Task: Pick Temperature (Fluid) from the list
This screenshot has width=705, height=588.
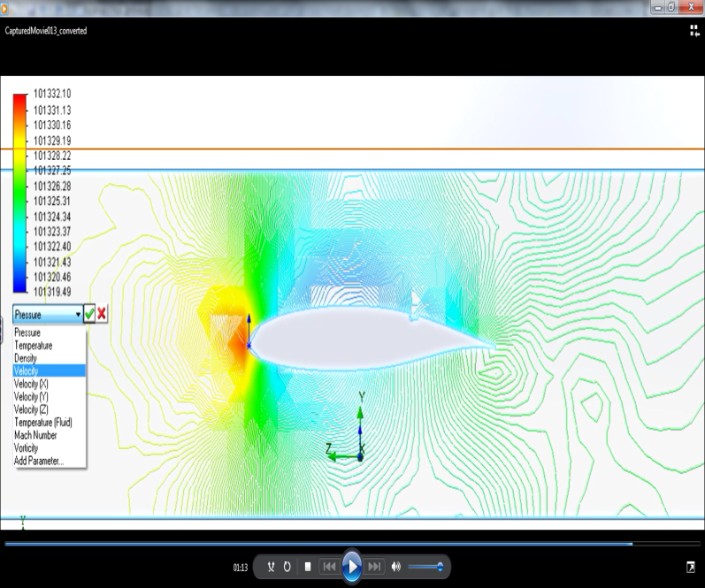Action: coord(43,423)
